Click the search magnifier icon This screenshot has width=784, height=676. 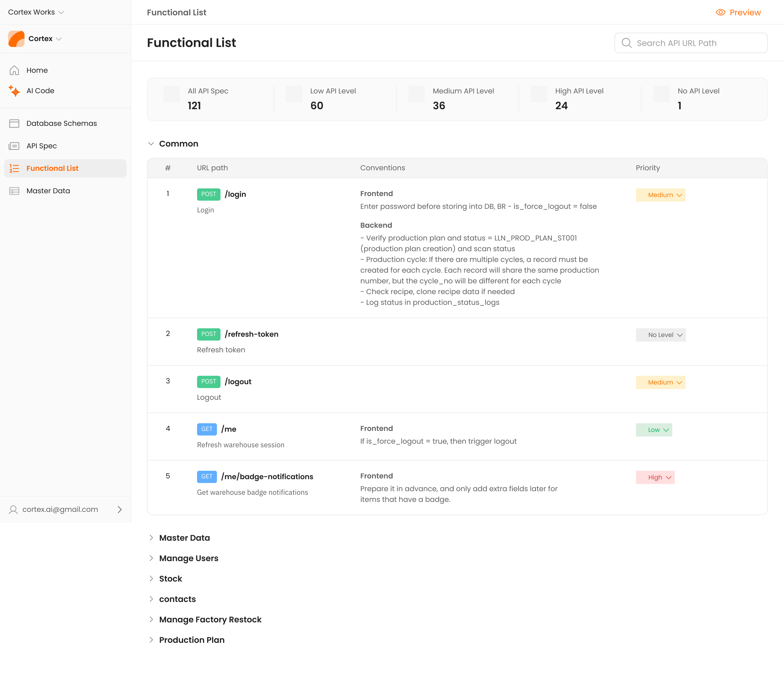point(627,43)
